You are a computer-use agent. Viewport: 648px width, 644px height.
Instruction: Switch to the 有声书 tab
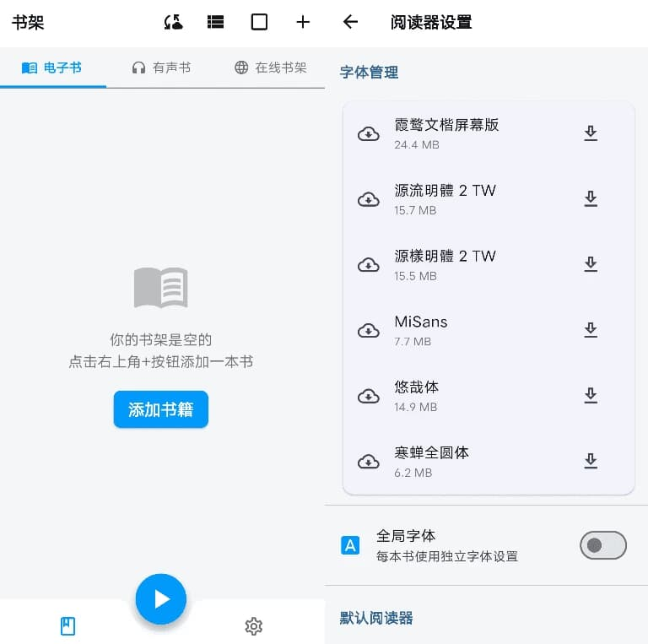(x=161, y=68)
